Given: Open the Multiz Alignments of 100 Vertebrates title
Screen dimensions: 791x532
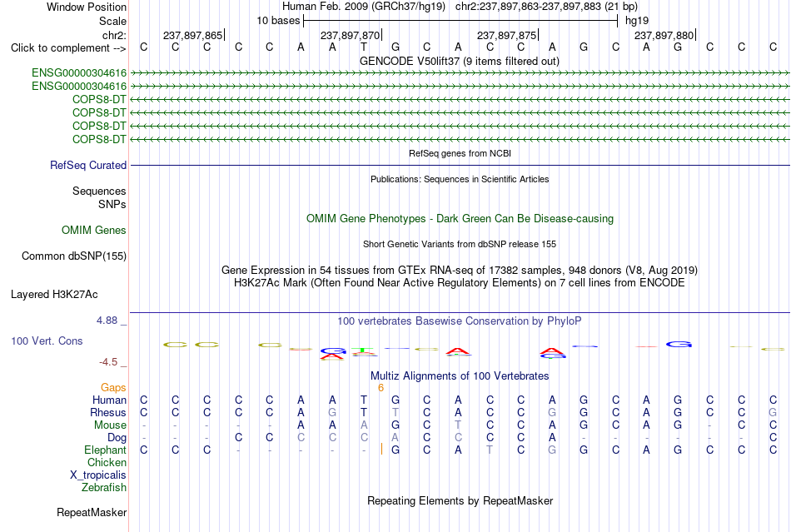Looking at the screenshot, I should pyautogui.click(x=460, y=376).
